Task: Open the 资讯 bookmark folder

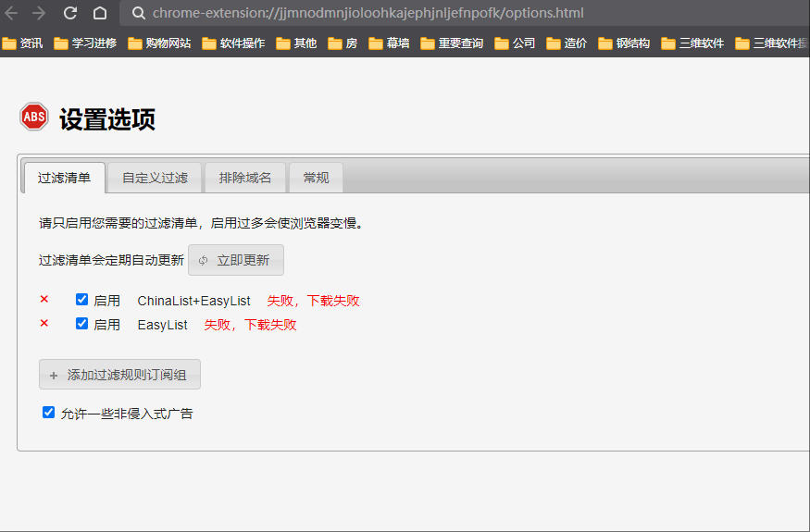Action: [x=22, y=43]
